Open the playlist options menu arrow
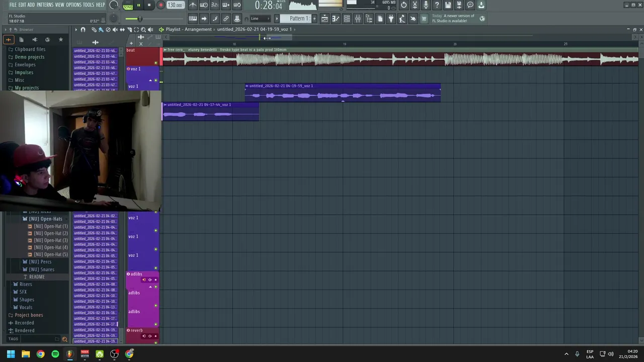The image size is (644, 362). 76,30
